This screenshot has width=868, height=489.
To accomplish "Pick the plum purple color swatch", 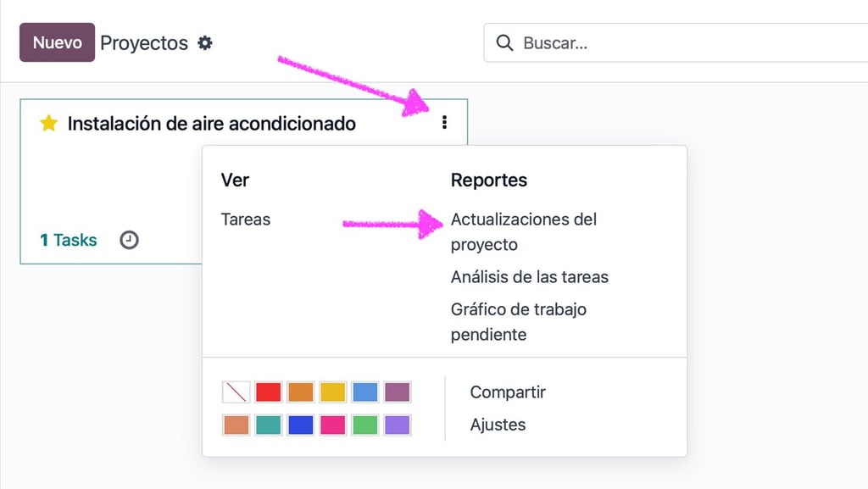I will [397, 392].
